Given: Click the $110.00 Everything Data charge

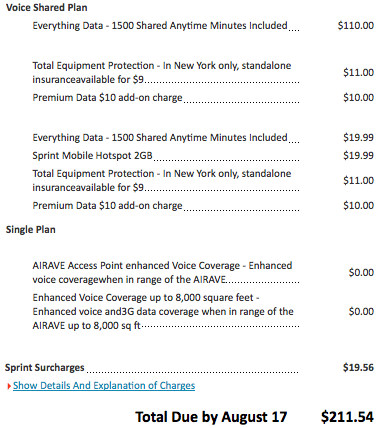Looking at the screenshot, I should pos(356,26).
